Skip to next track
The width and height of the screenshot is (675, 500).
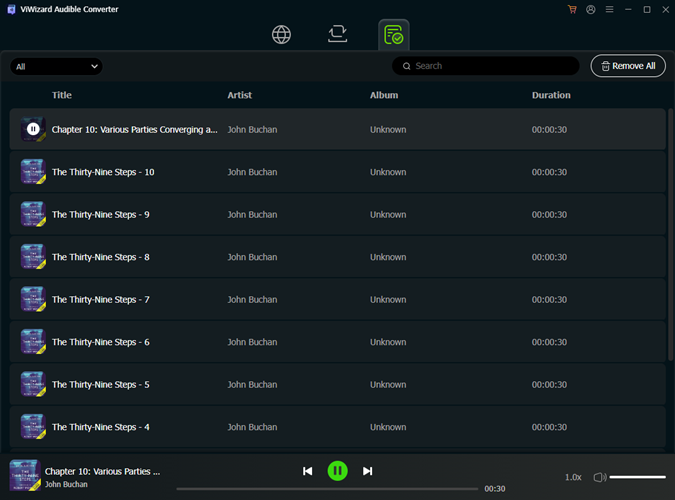point(367,471)
